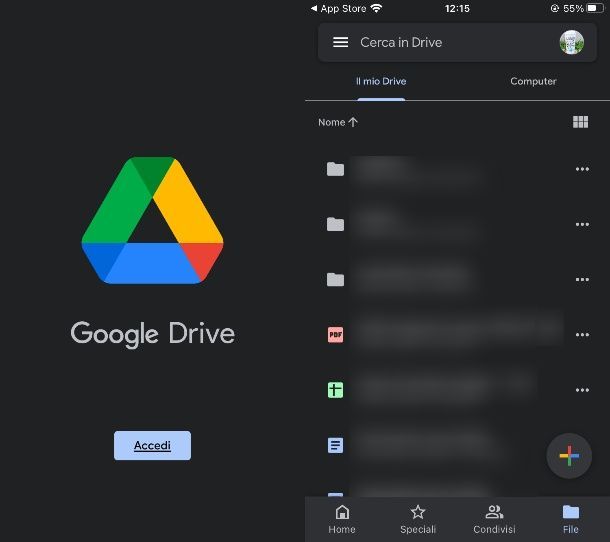Tap the Wi-Fi icon in status bar
610x542 pixels.
(x=376, y=8)
